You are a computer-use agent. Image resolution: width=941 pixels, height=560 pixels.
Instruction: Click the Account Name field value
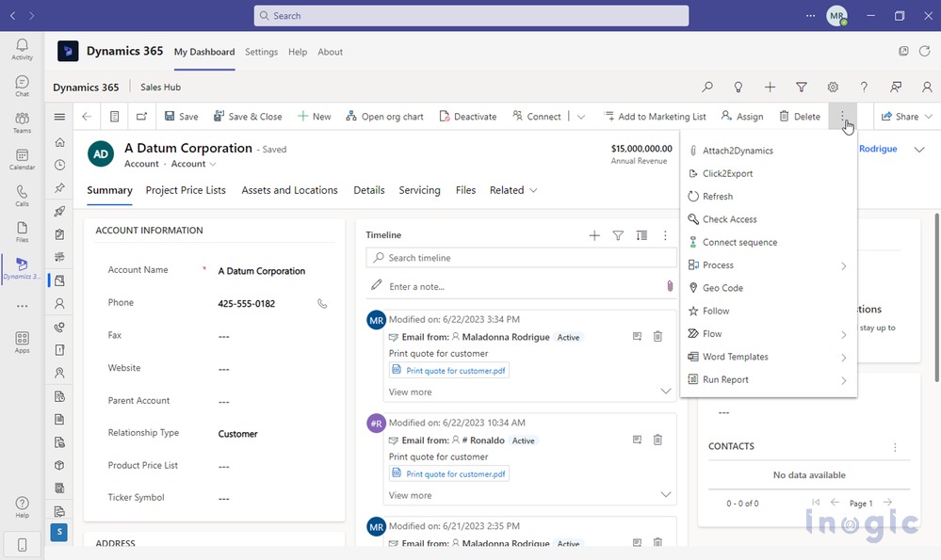(262, 271)
